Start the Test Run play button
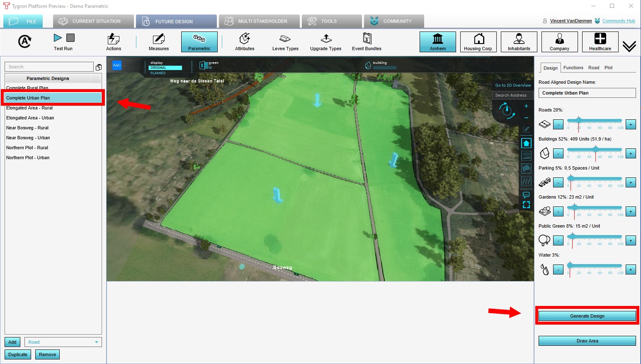The height and width of the screenshot is (364, 641). (x=58, y=38)
